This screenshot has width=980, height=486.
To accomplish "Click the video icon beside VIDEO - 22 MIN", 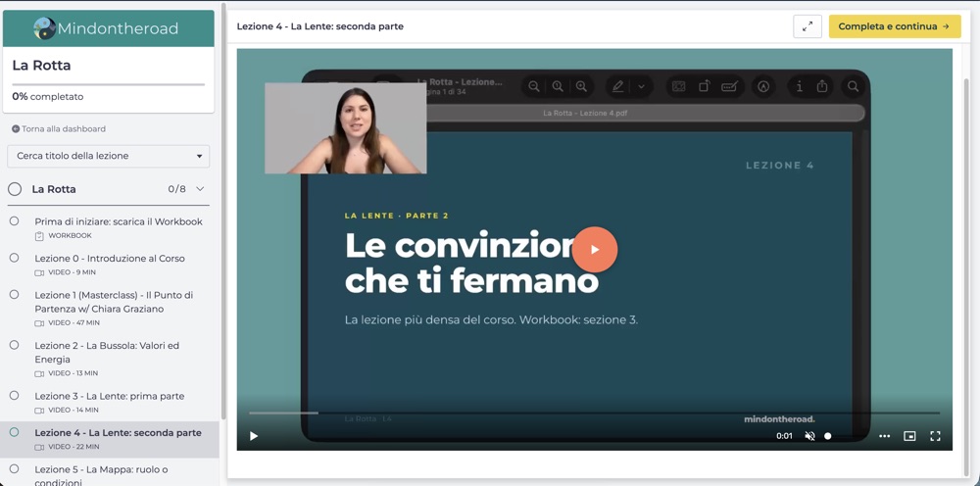I will (x=39, y=447).
